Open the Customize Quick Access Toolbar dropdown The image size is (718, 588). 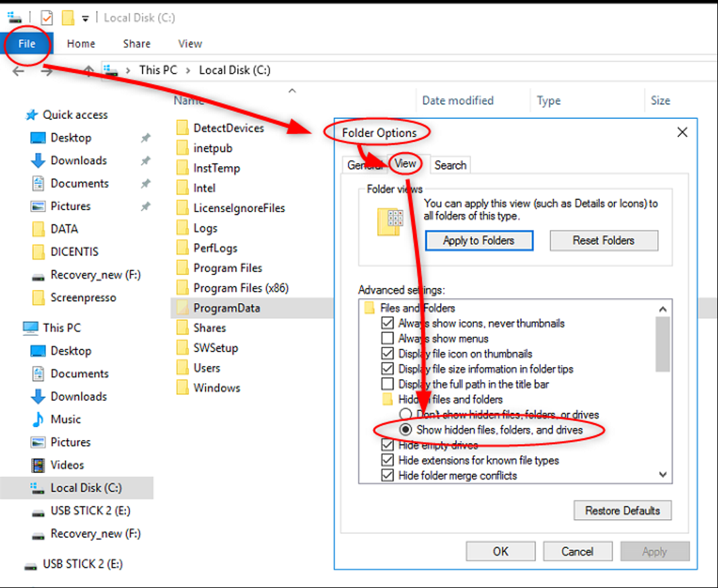[85, 18]
